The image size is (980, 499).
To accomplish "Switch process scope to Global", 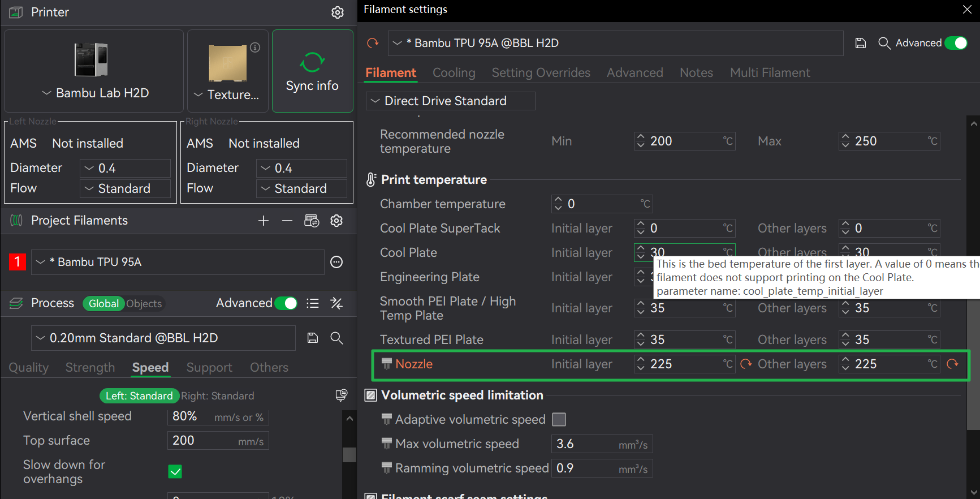I will 104,304.
